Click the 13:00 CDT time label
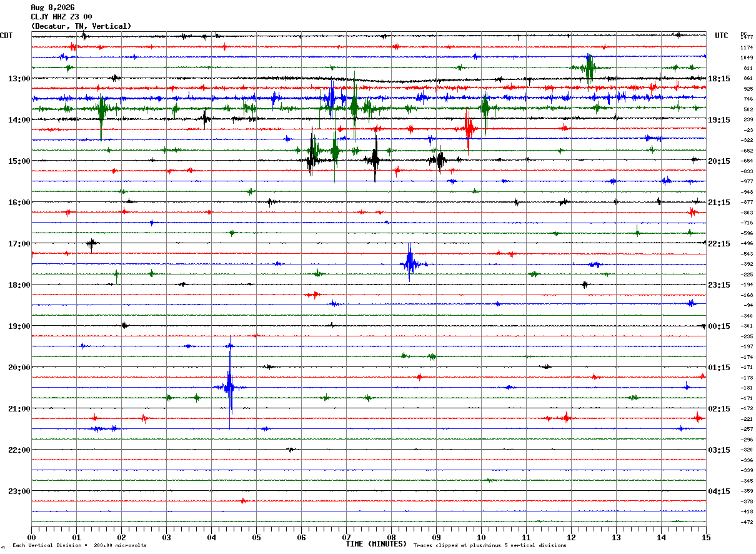 click(x=19, y=79)
